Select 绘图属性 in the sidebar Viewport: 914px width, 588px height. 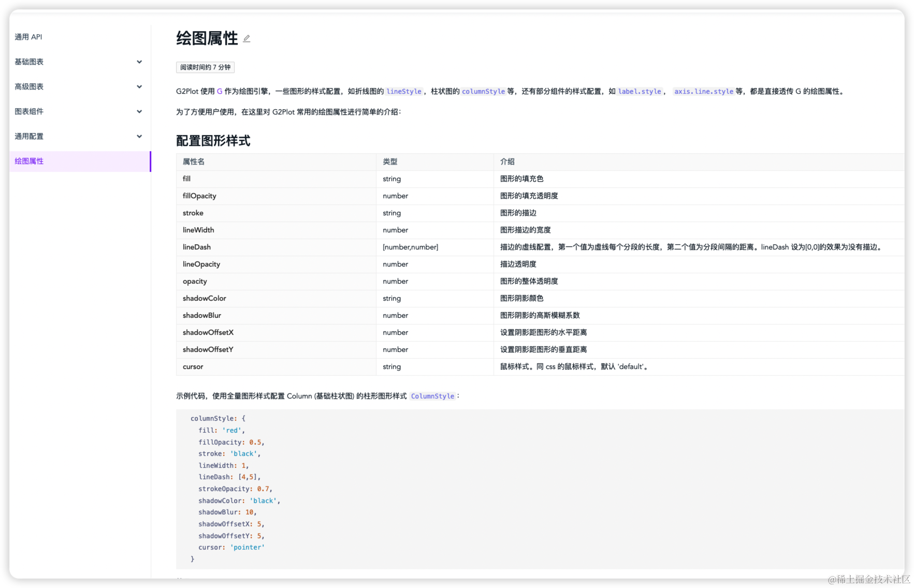click(29, 161)
